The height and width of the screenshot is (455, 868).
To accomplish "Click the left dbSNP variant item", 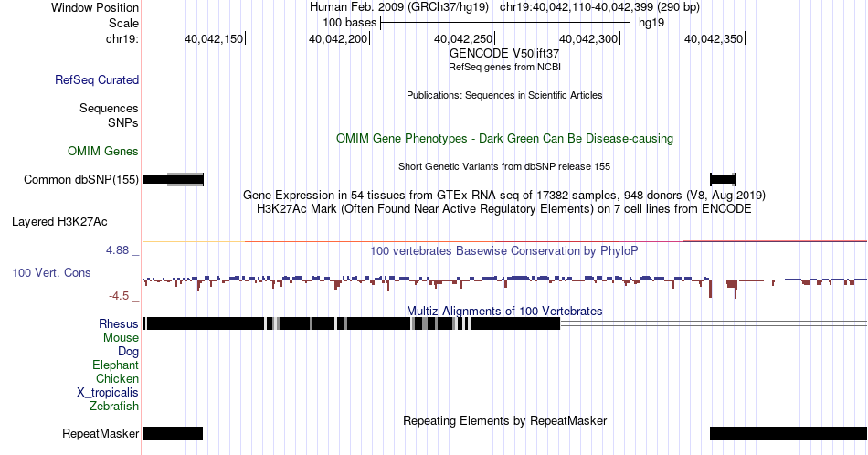I will 174,179.
